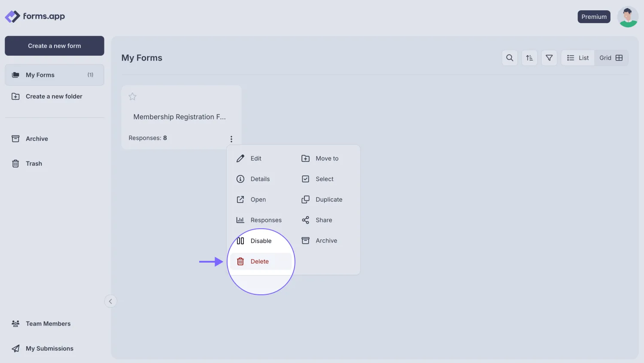Choose Duplicate in the context menu
This screenshot has width=644, height=363.
328,199
